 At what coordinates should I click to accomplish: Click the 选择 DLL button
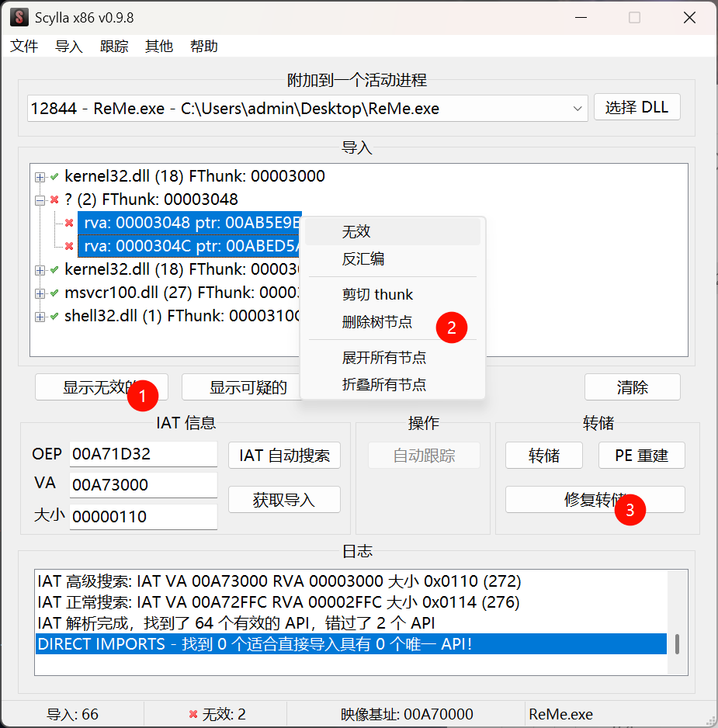636,107
